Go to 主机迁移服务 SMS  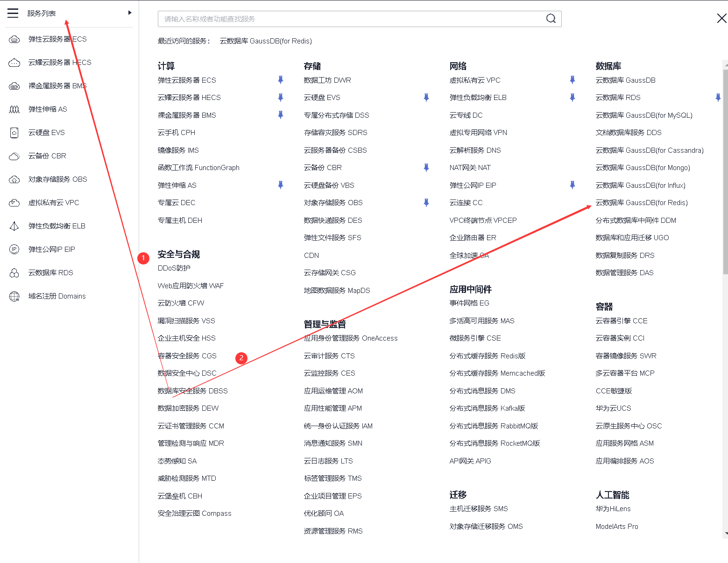tap(479, 509)
